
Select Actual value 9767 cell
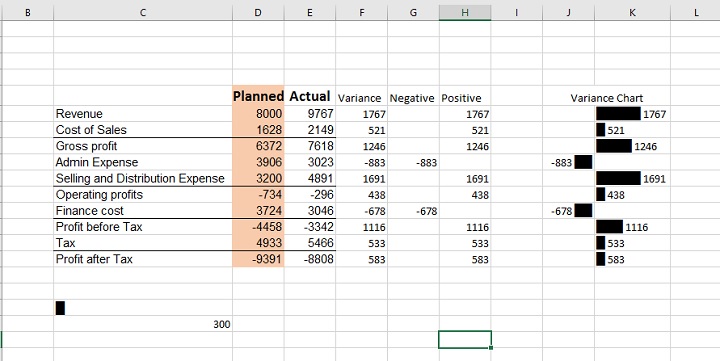(310, 114)
